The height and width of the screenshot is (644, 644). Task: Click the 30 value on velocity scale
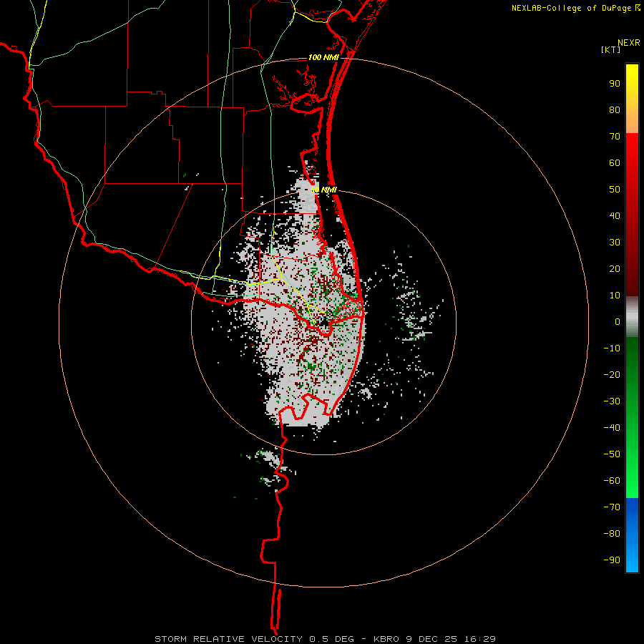[615, 243]
